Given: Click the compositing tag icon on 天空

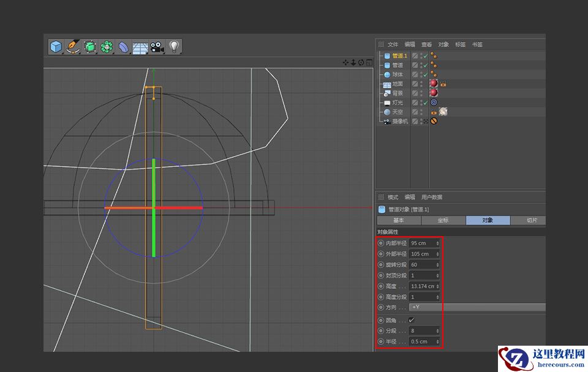Looking at the screenshot, I should 433,111.
